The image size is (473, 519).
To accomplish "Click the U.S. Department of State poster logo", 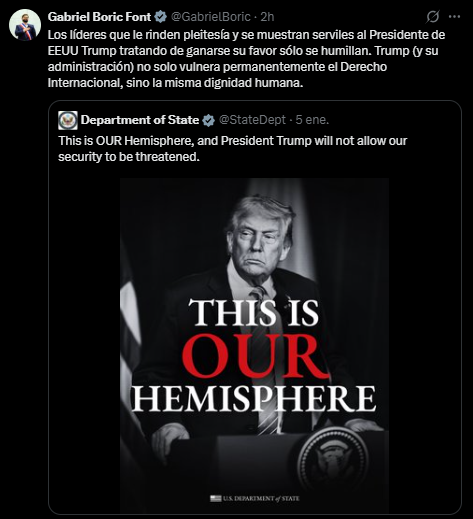I will click(x=255, y=498).
